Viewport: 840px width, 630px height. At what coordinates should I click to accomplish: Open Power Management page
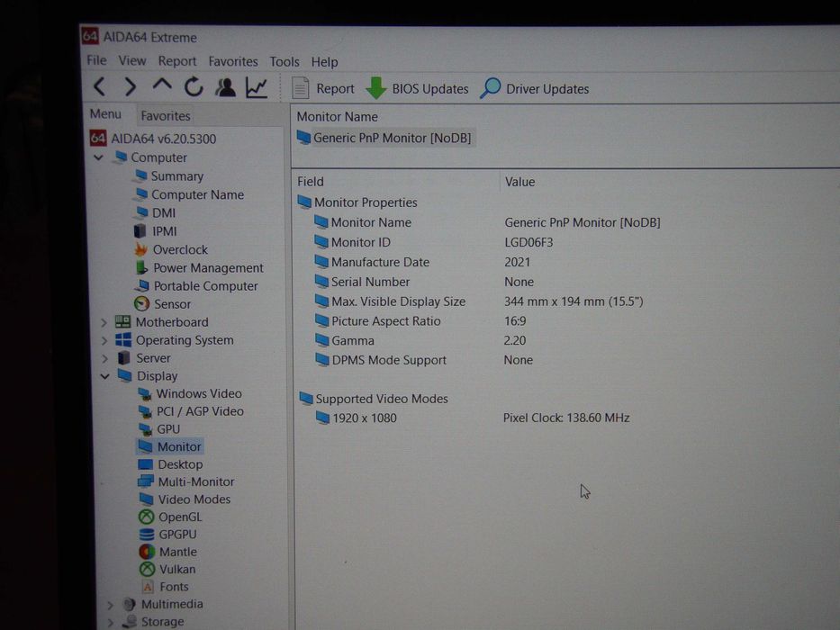click(199, 268)
